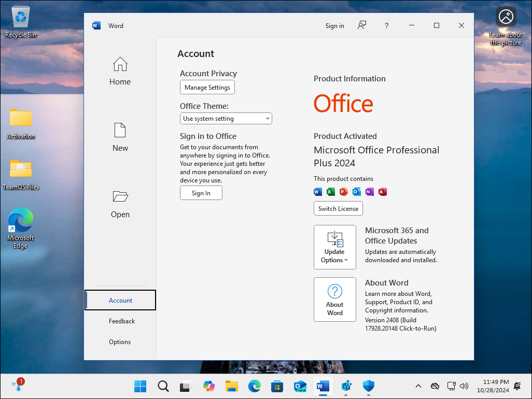Click the About Word button
532x399 pixels.
coord(334,300)
